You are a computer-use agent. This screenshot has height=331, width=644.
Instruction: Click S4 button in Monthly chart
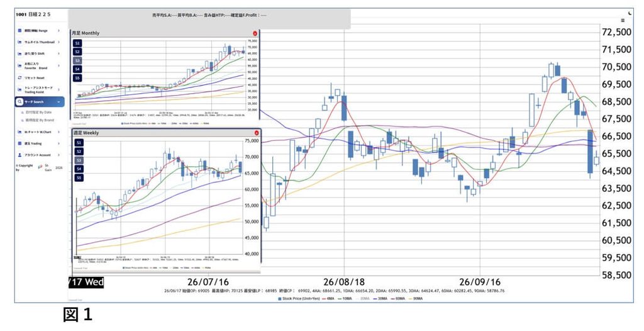pyautogui.click(x=77, y=69)
